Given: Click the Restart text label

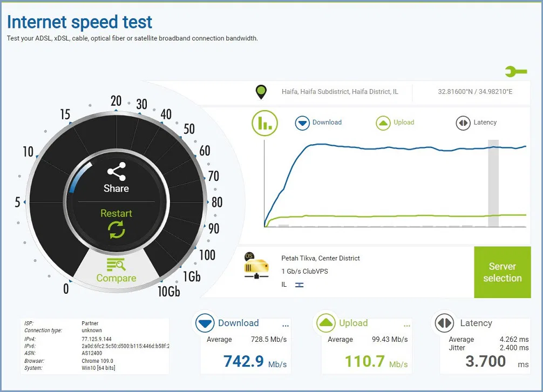Looking at the screenshot, I should coord(116,213).
